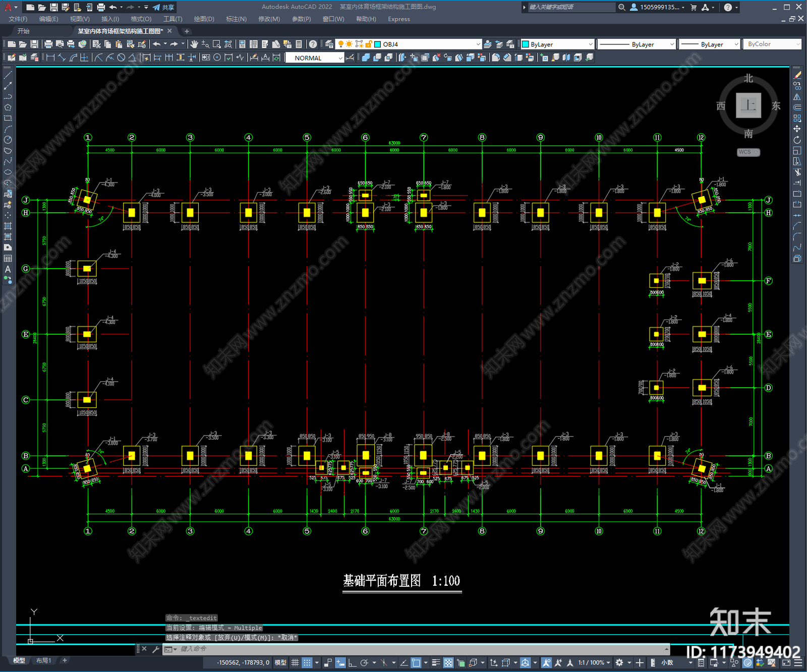This screenshot has height=672, width=807.
Task: Toggle transparency display in status bar
Action: [448, 662]
